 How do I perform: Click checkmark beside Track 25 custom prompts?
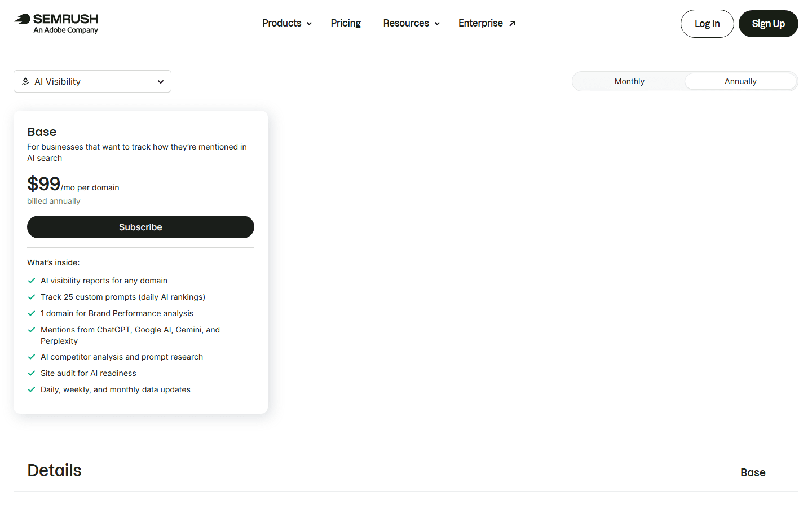pyautogui.click(x=32, y=297)
